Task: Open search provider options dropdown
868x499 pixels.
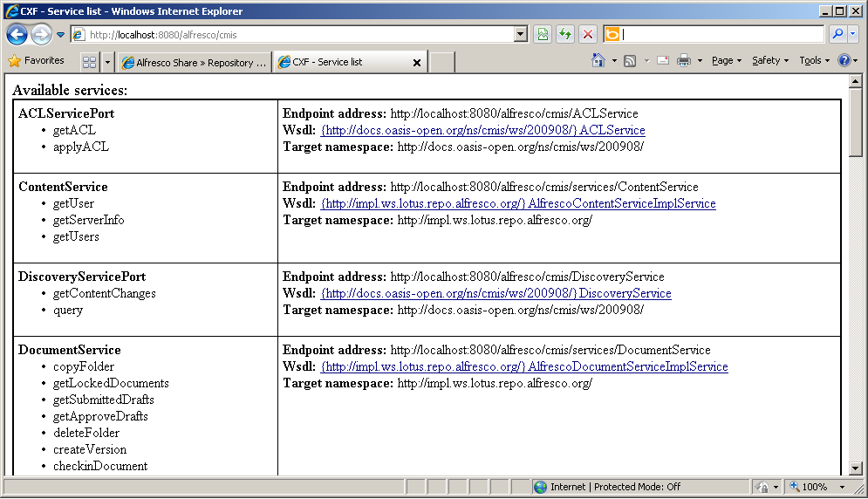Action: 852,34
